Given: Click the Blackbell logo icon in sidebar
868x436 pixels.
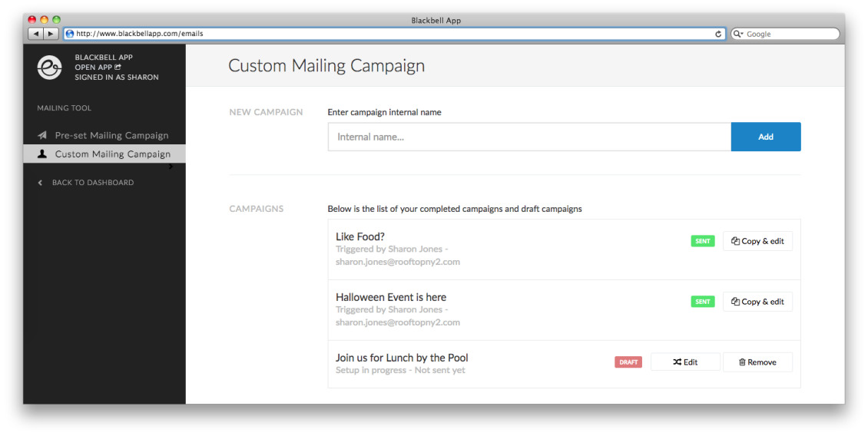Looking at the screenshot, I should click(x=49, y=67).
